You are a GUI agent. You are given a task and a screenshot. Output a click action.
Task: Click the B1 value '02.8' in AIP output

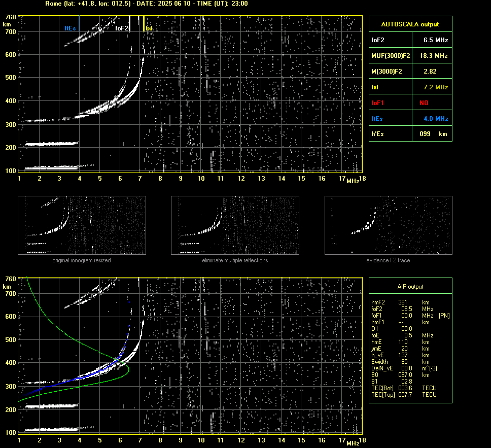tap(407, 381)
